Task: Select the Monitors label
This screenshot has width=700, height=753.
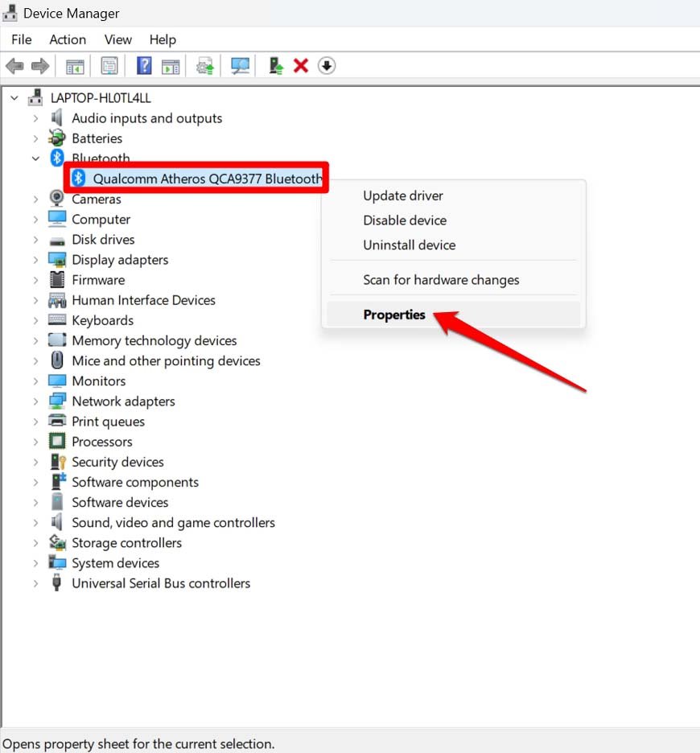Action: coord(99,381)
